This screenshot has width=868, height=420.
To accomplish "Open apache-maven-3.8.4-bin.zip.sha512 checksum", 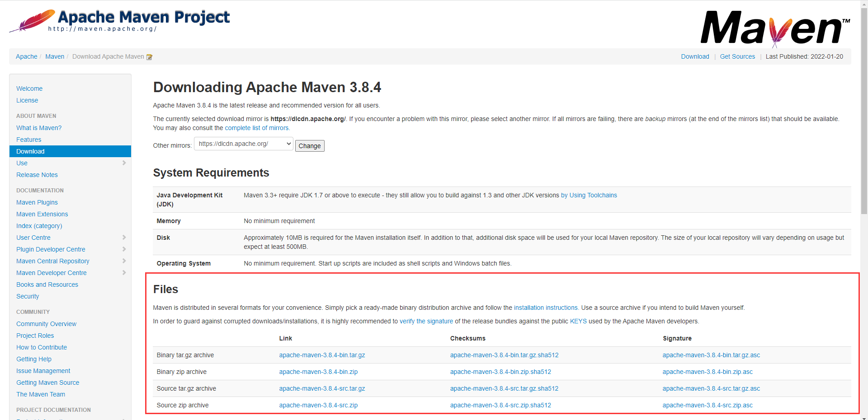I will [x=500, y=372].
